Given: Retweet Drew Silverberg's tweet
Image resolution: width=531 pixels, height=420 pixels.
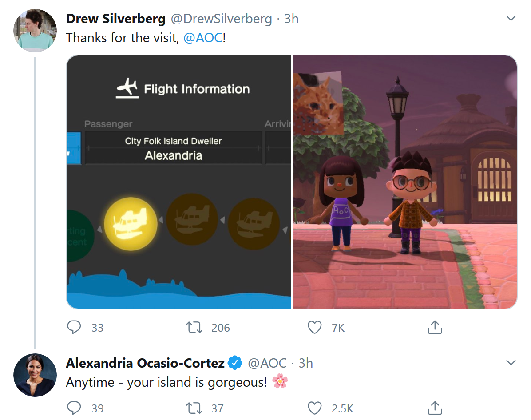Looking at the screenshot, I should tap(194, 327).
